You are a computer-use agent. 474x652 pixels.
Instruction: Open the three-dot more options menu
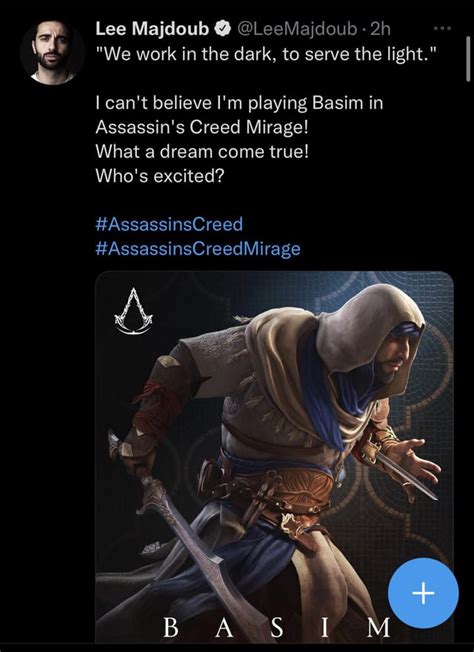(x=442, y=29)
